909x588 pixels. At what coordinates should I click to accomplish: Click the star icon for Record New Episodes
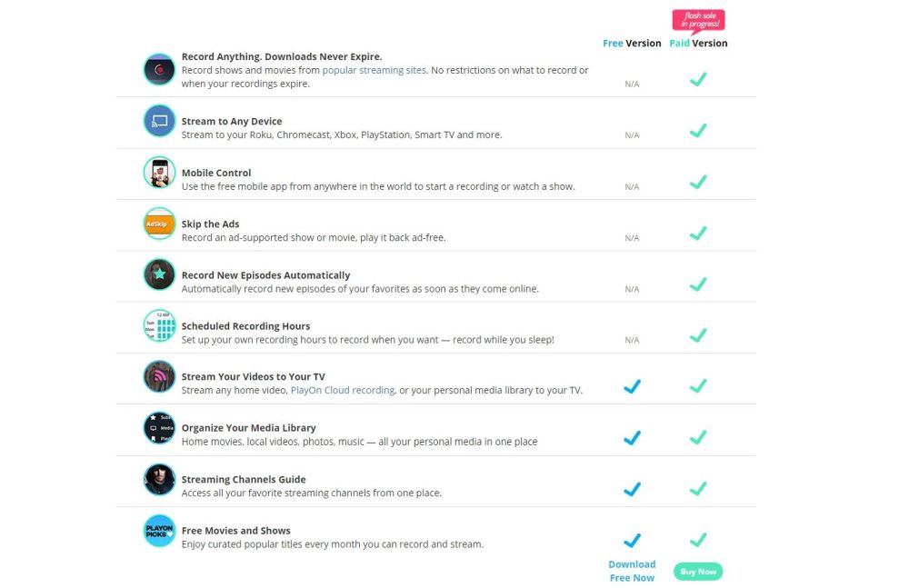point(159,274)
